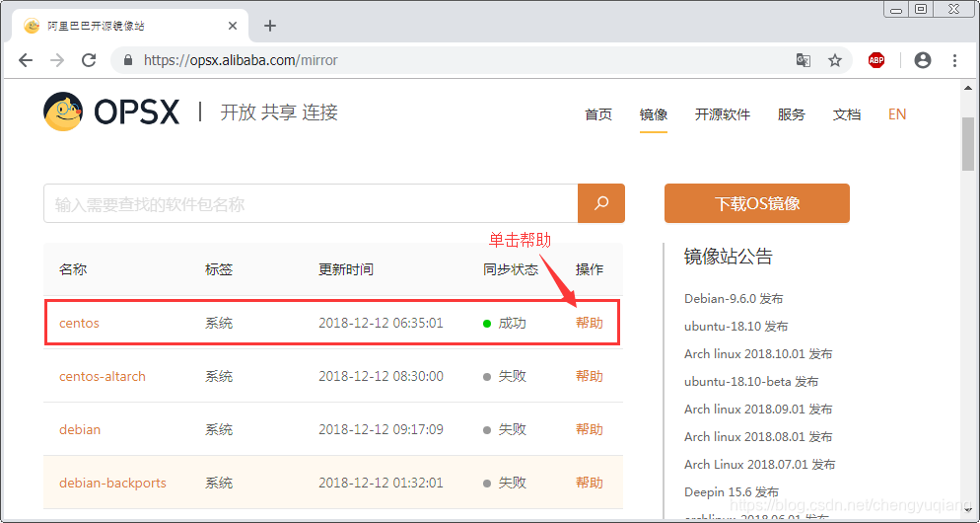Open the ubuntu-18.10 发布 announcement
The height and width of the screenshot is (523, 980).
[x=736, y=326]
